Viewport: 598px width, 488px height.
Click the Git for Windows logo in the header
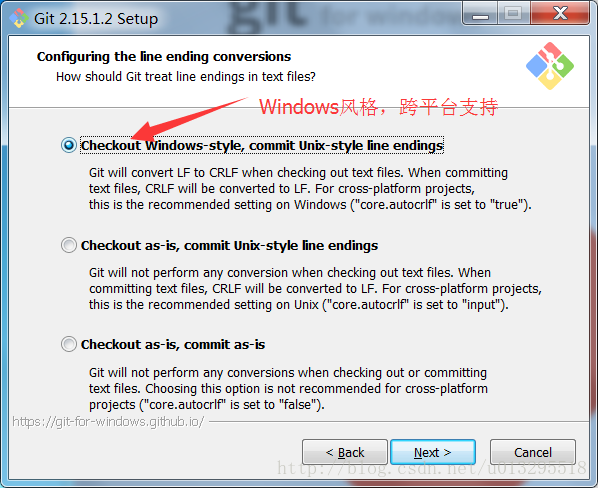(x=550, y=66)
